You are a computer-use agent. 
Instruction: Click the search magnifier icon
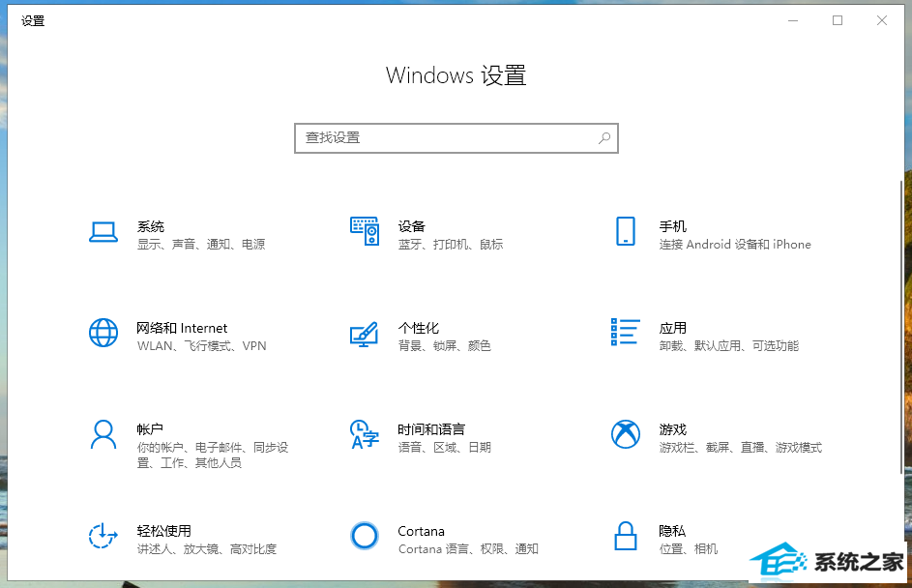604,138
